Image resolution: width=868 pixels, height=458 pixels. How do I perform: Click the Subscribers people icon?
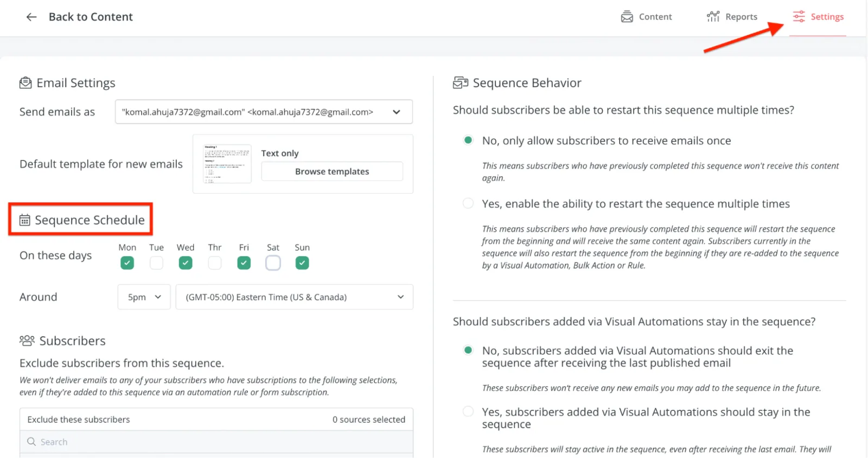(x=27, y=340)
